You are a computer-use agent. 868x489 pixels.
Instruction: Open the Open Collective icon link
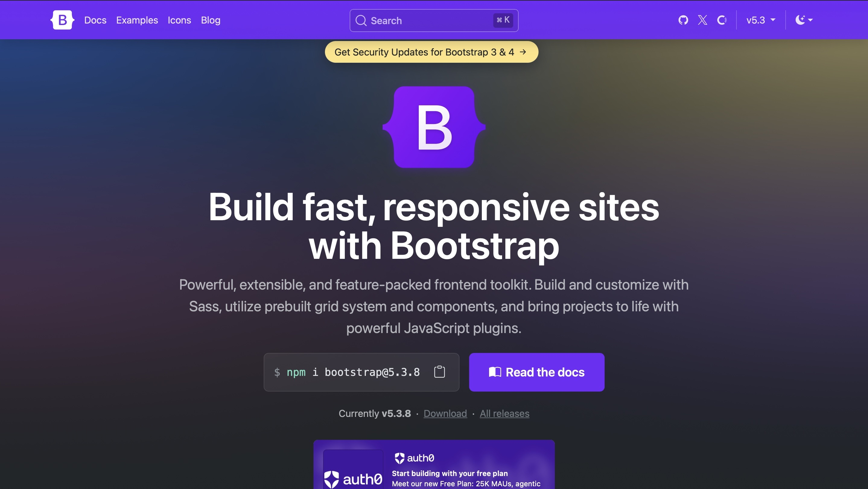[x=722, y=20]
